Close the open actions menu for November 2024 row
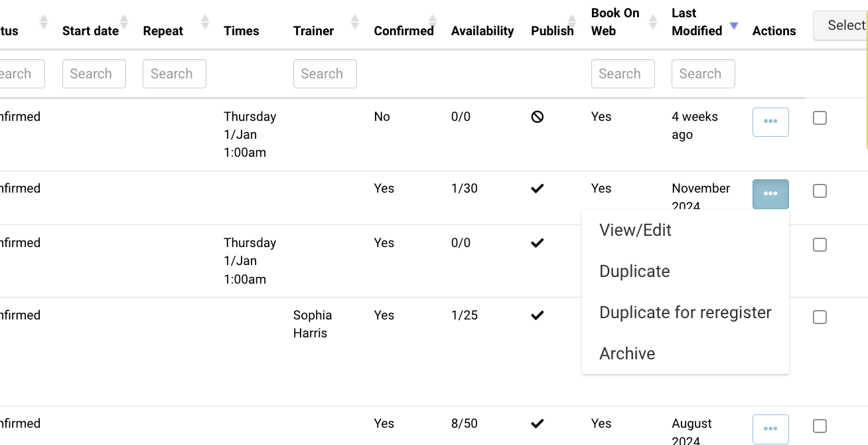The image size is (868, 445). point(770,194)
